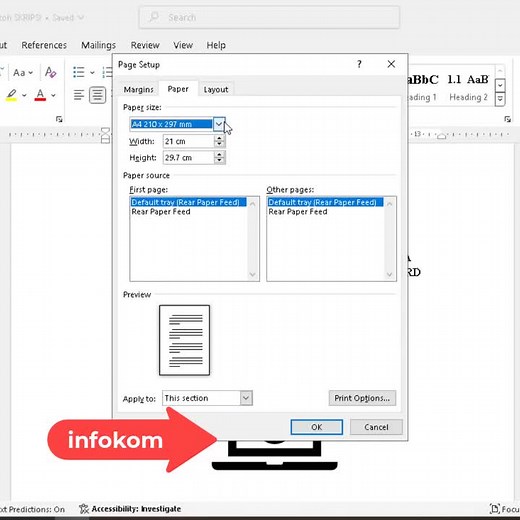Open the Change Case Aa icon
This screenshot has width=520, height=520.
click(x=23, y=72)
